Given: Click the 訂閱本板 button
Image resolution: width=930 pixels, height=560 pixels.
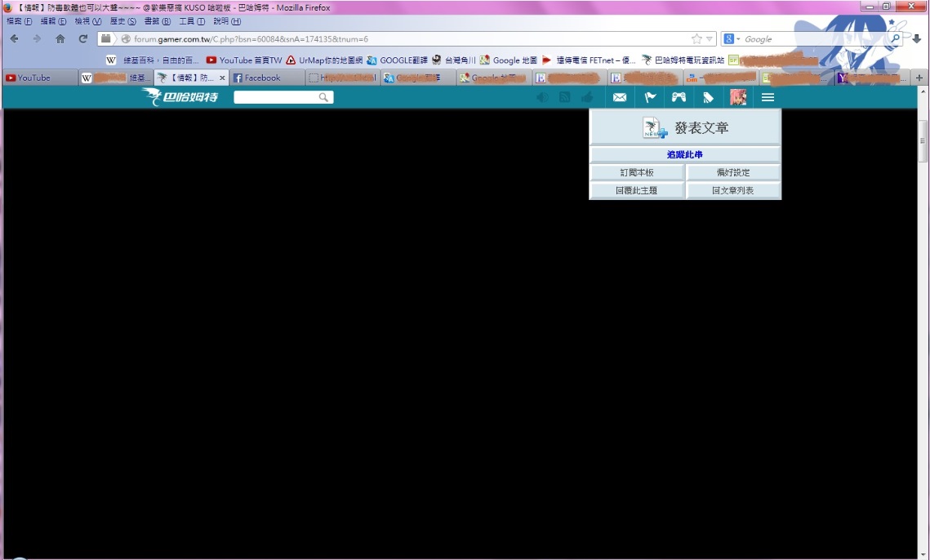Looking at the screenshot, I should pos(637,172).
